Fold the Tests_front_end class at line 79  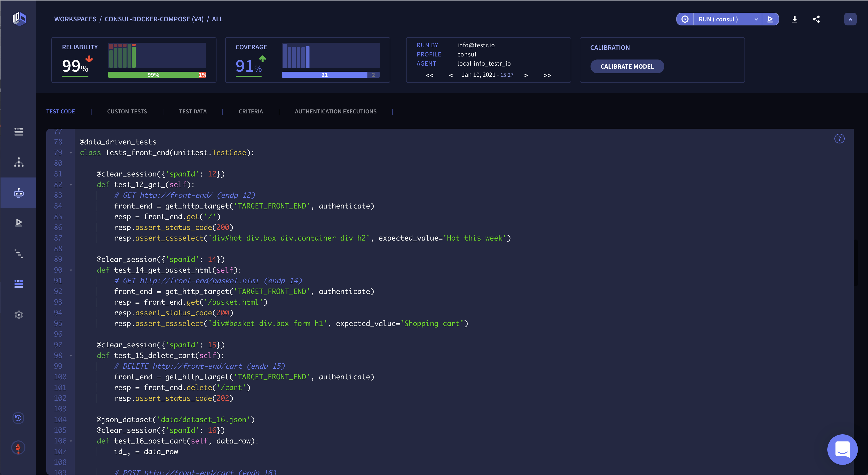[71, 153]
